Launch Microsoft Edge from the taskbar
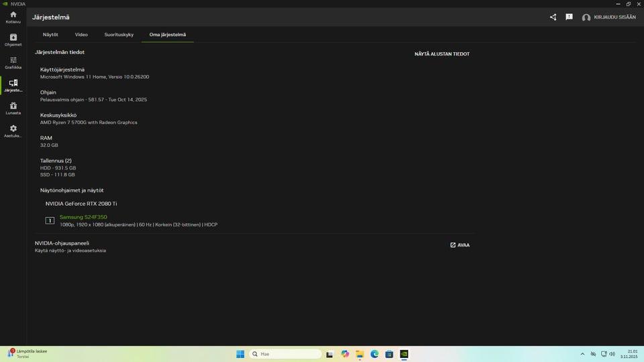 click(x=374, y=354)
